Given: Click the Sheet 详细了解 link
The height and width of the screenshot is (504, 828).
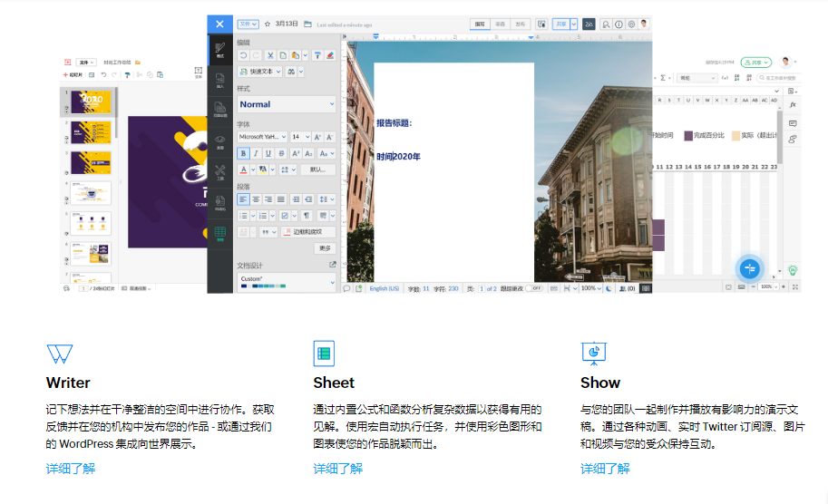Looking at the screenshot, I should pyautogui.click(x=338, y=469).
